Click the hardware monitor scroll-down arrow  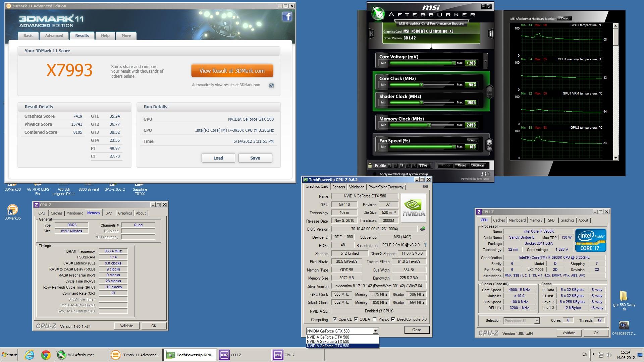point(615,158)
